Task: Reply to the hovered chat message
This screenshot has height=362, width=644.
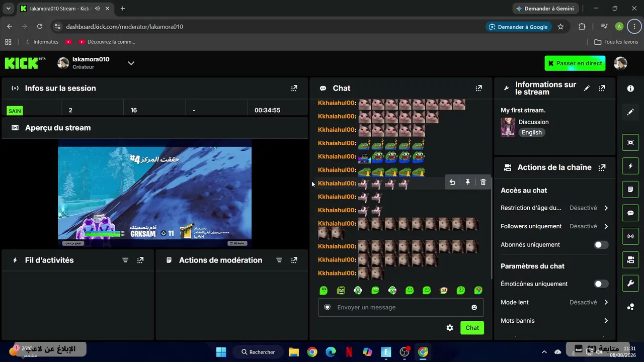Action: pyautogui.click(x=452, y=183)
